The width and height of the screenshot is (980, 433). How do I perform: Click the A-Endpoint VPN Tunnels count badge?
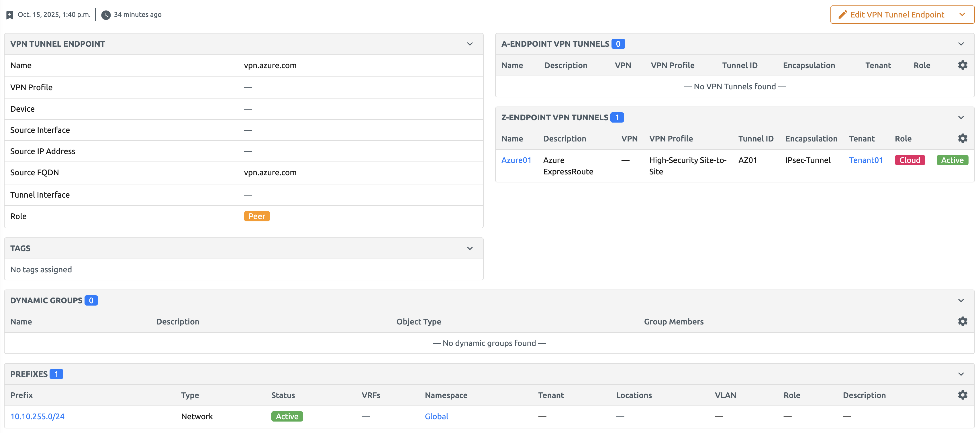pos(618,43)
